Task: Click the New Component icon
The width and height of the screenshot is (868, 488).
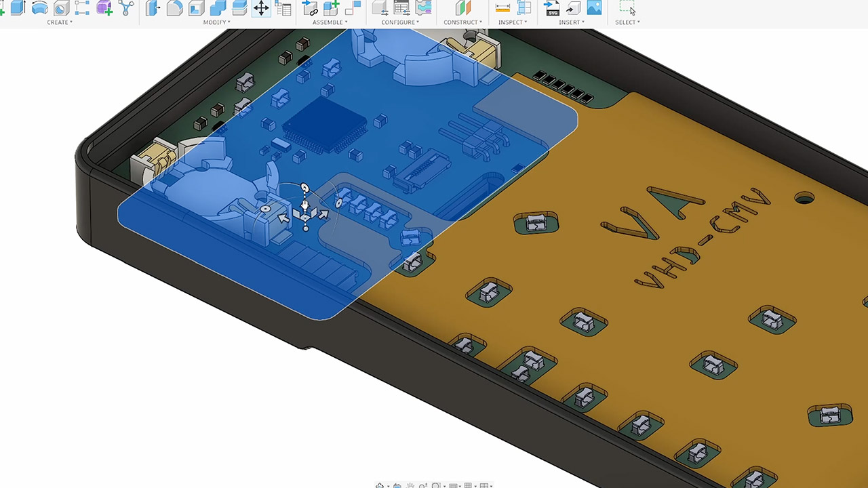Action: point(331,8)
